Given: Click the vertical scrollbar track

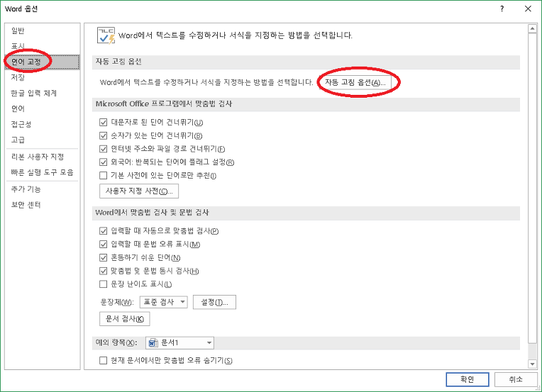Looking at the screenshot, I should pos(532,352).
